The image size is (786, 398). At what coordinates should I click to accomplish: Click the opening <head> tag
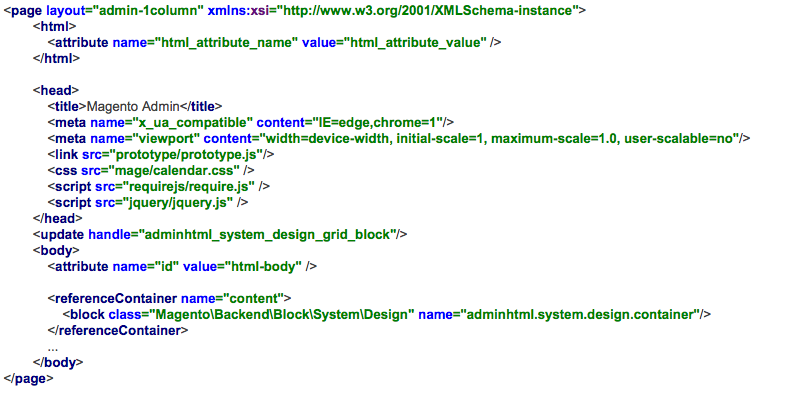[x=56, y=91]
